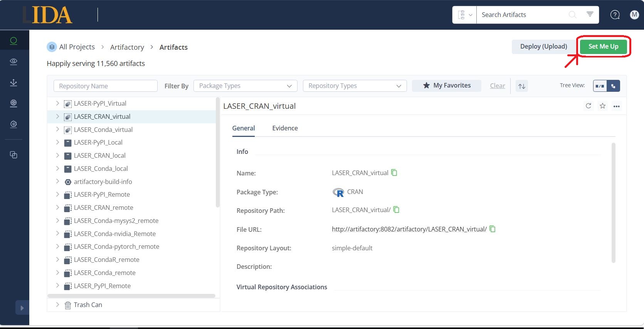Select LASER-PyPI_Virtual repository
644x329 pixels.
[x=100, y=103]
